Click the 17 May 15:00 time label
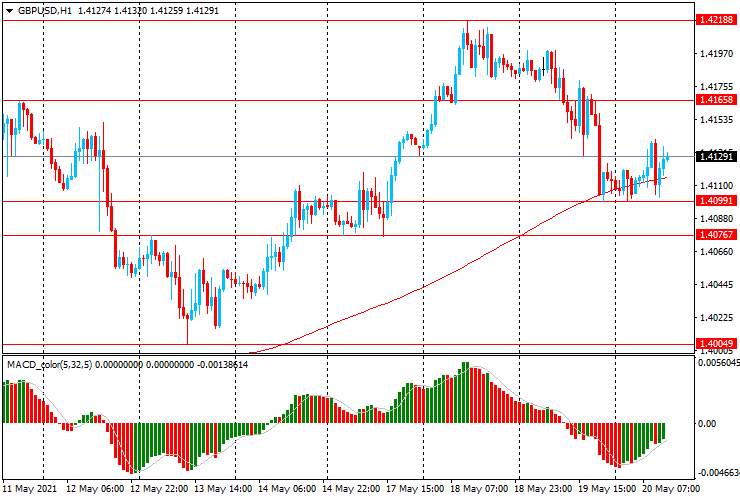The image size is (740, 500). tap(415, 489)
